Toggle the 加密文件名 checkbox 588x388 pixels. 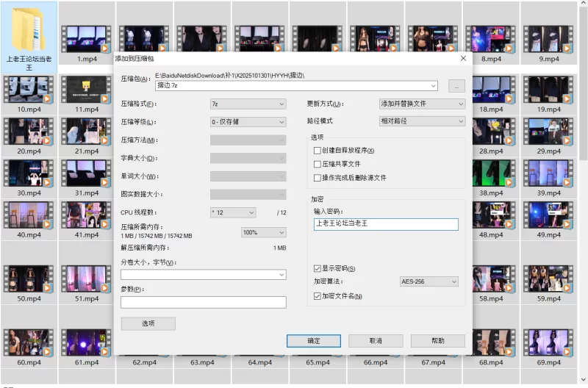coord(318,296)
